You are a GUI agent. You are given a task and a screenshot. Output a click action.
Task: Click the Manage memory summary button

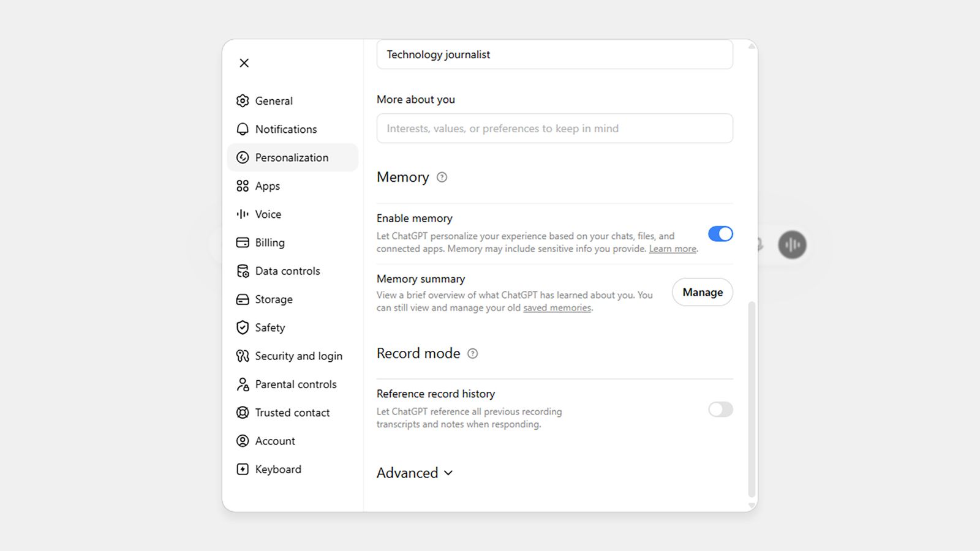tap(703, 292)
